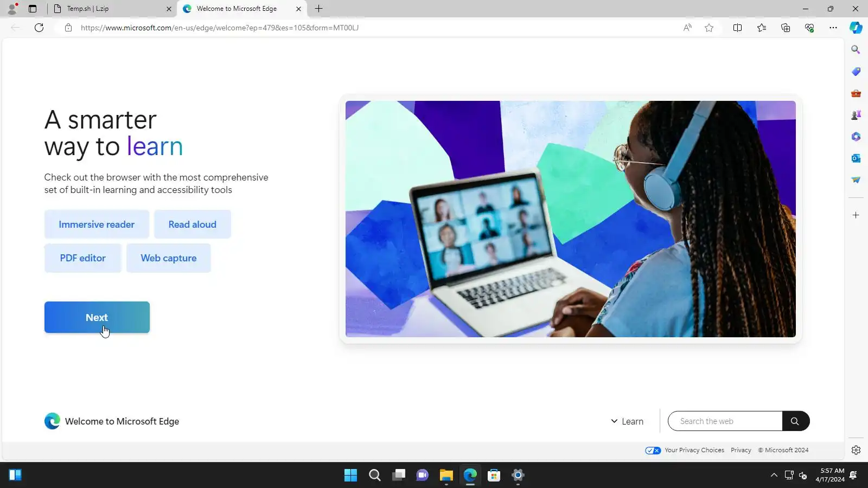This screenshot has width=868, height=488.
Task: Click the laptop video call hero image
Action: 571,219
